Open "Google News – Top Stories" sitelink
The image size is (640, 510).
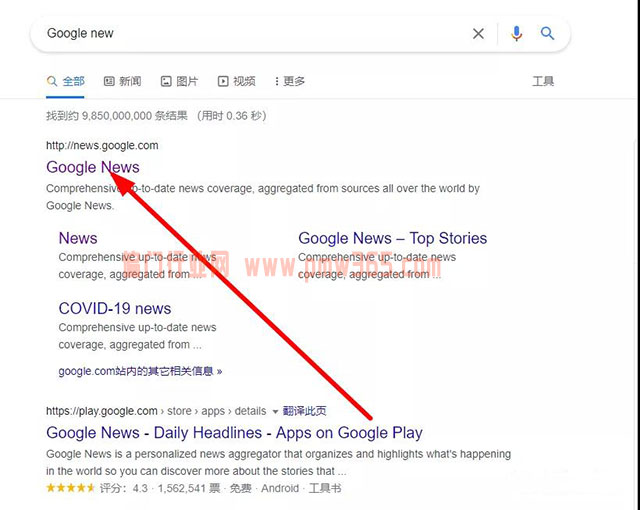(393, 238)
